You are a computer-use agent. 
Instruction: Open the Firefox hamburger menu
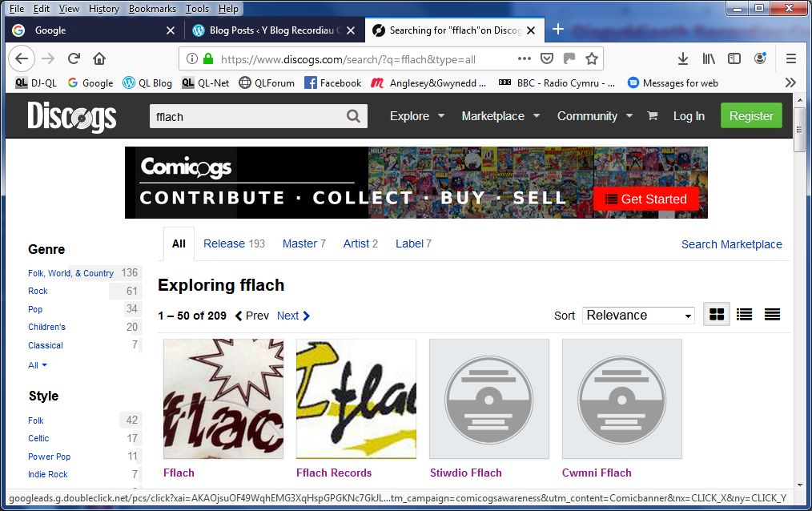coord(791,58)
